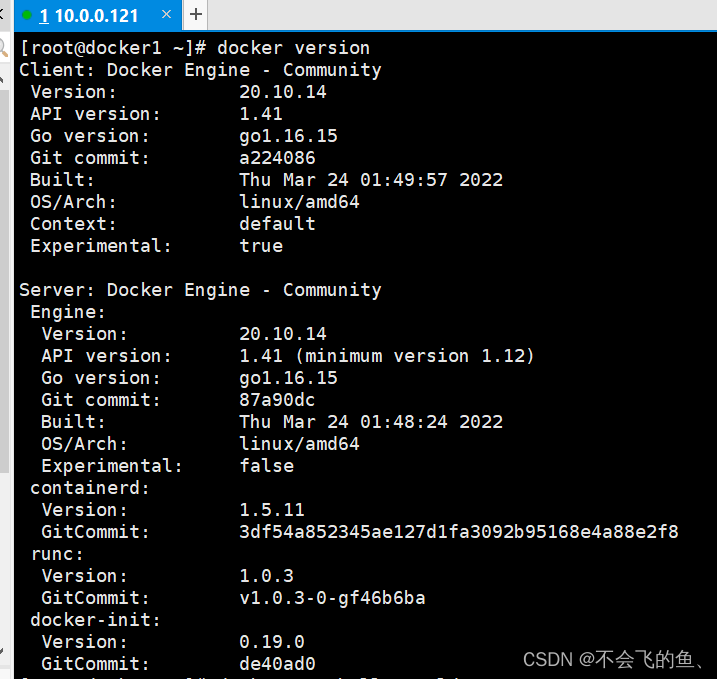Click the Server Experimental value false

(267, 466)
